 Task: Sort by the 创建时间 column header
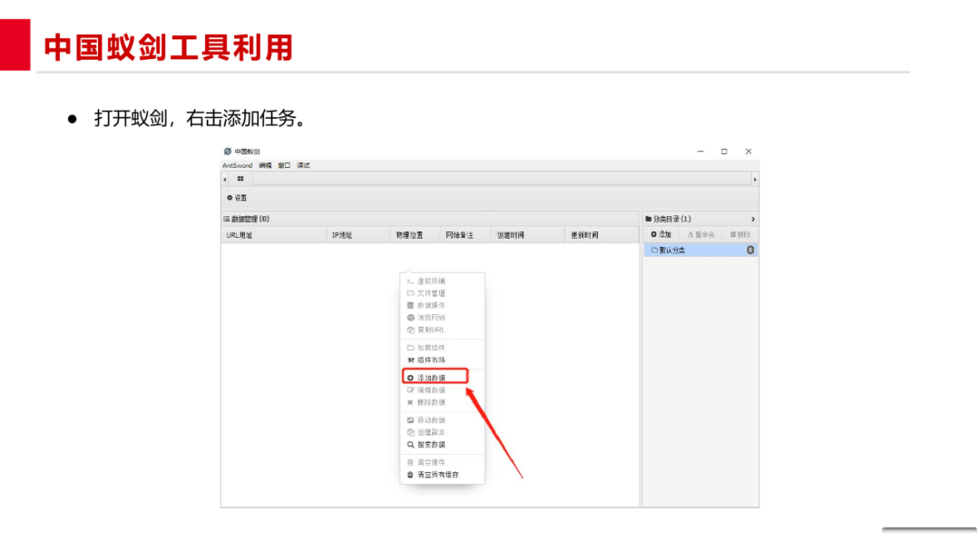click(x=527, y=235)
